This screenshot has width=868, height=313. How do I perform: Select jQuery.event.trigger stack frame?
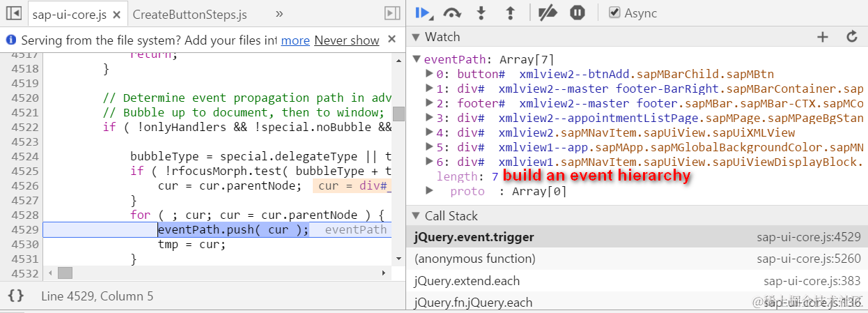[637, 237]
